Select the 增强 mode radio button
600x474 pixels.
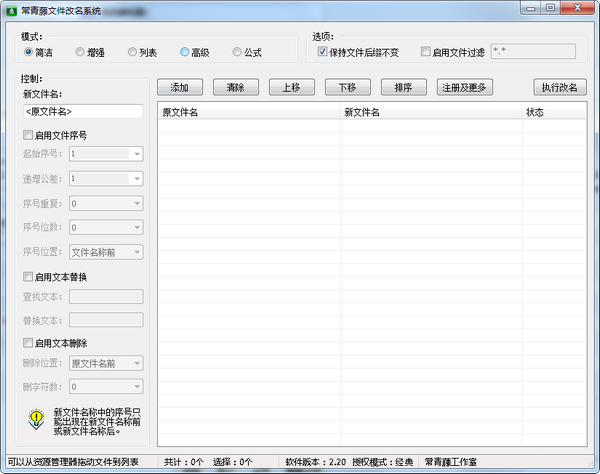click(81, 52)
